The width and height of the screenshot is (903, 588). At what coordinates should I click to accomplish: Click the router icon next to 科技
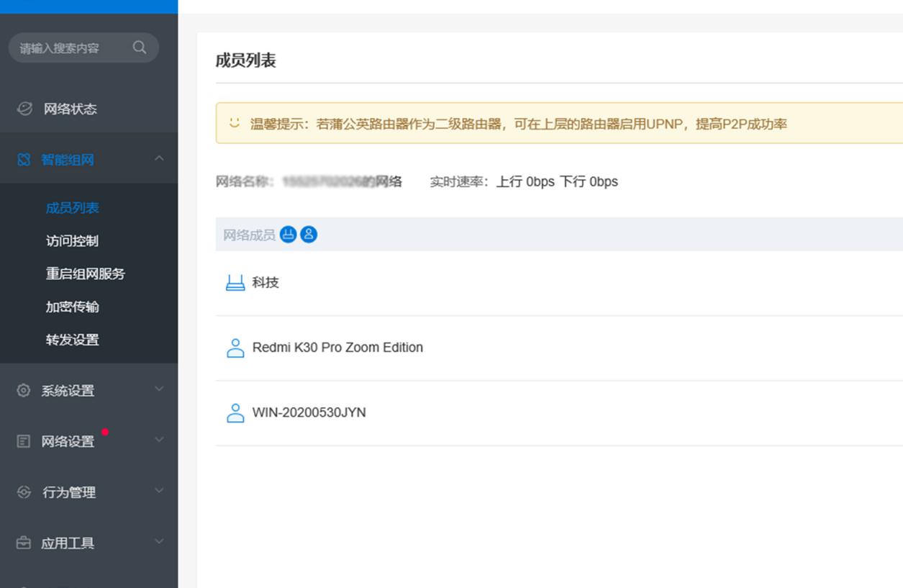[x=235, y=281]
